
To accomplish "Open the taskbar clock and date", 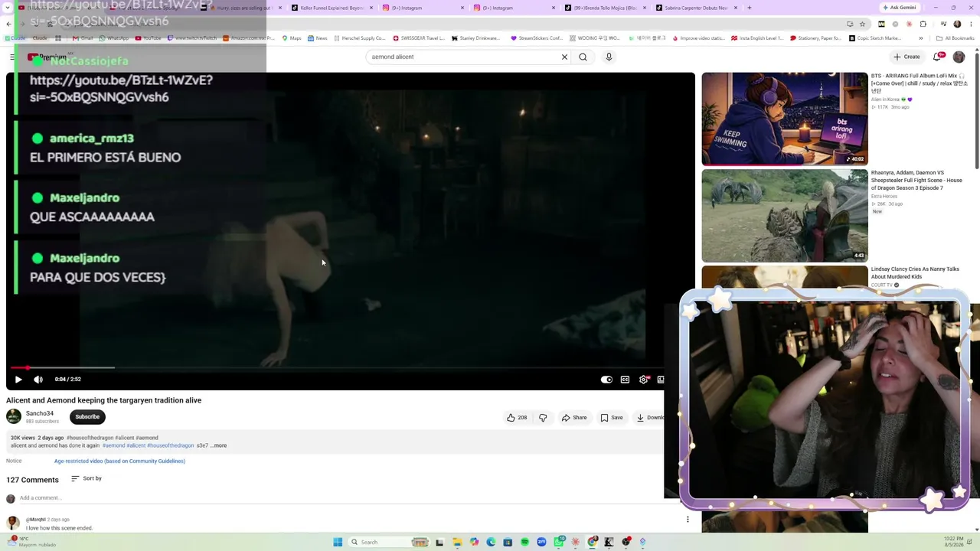I will [x=952, y=542].
